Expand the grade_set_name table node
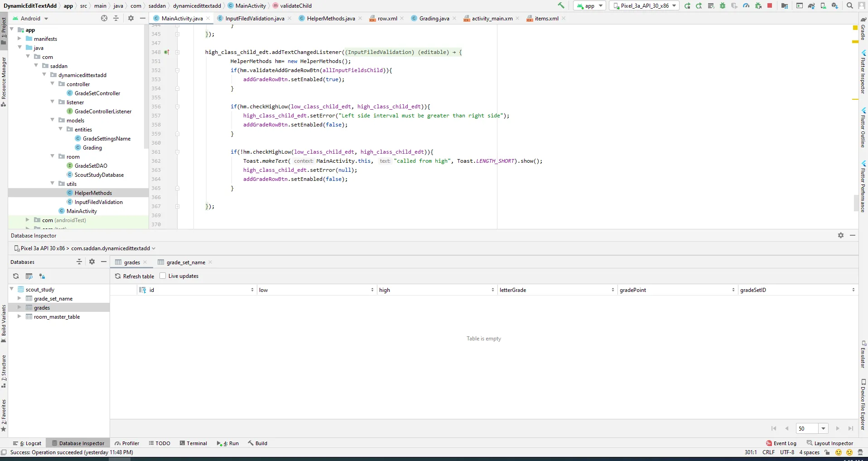868x461 pixels. coord(19,298)
